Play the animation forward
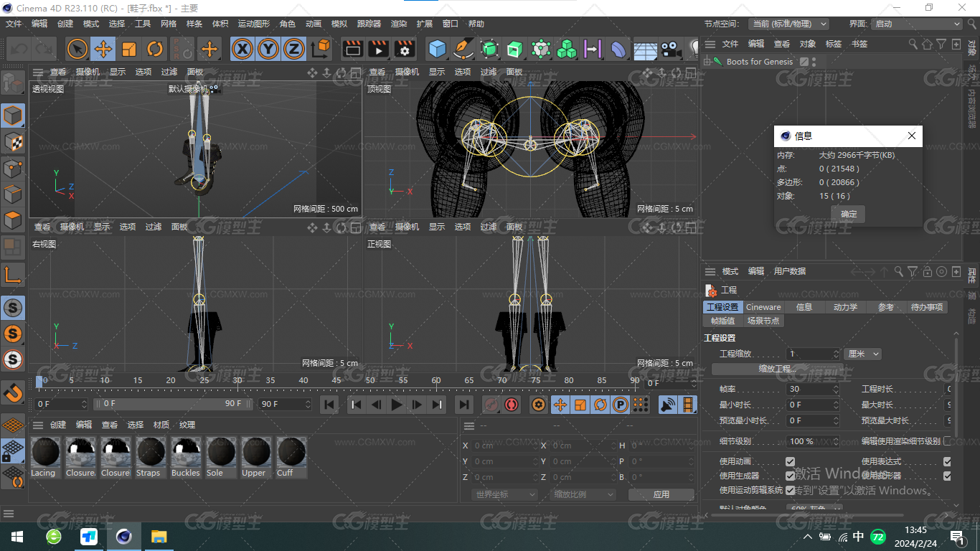 [x=397, y=405]
